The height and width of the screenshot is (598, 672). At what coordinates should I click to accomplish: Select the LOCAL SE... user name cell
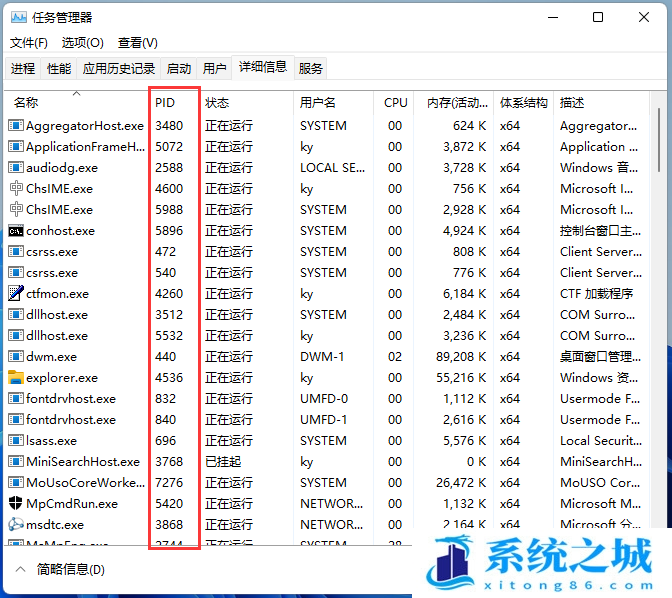click(x=333, y=168)
